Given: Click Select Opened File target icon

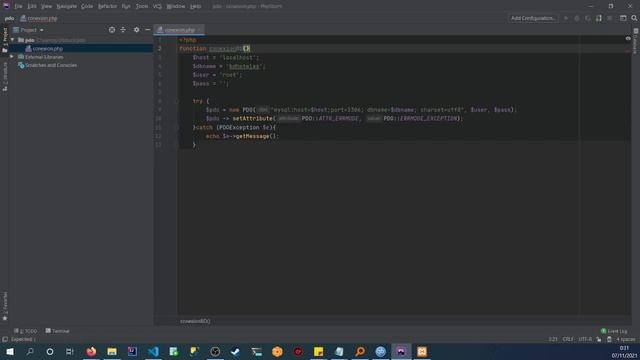Looking at the screenshot, I should click(x=112, y=30).
